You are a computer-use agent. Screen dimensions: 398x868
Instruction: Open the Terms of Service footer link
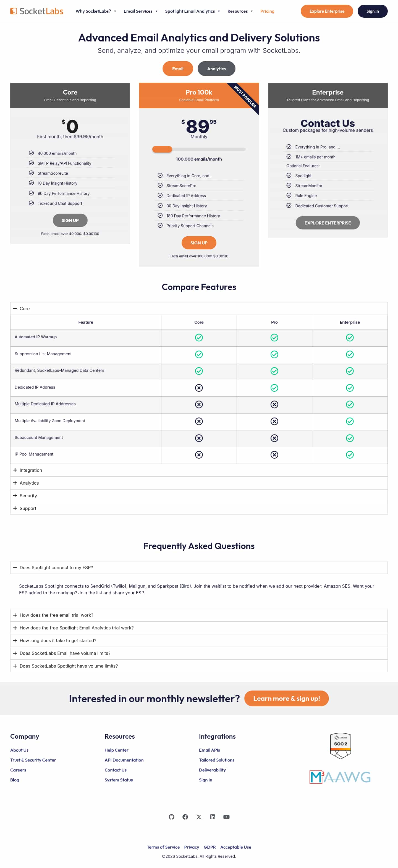163,847
